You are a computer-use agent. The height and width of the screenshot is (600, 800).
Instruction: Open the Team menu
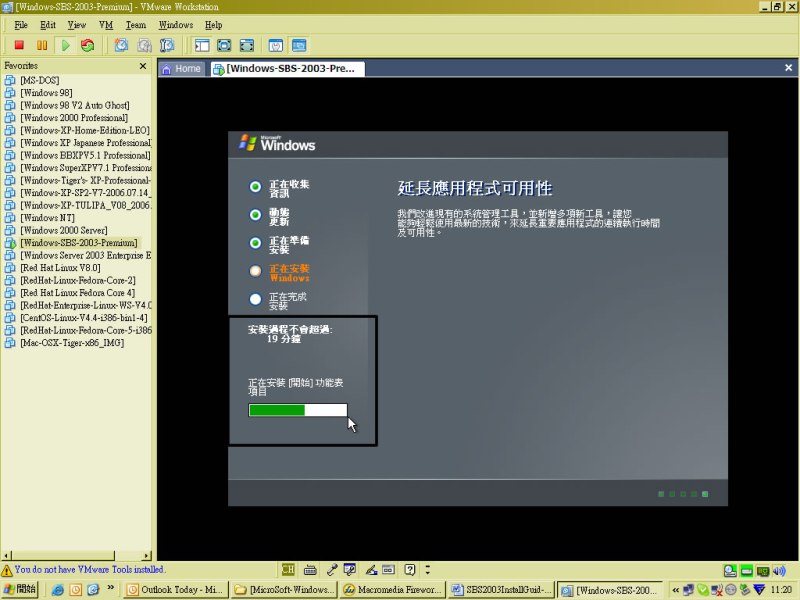tap(136, 25)
